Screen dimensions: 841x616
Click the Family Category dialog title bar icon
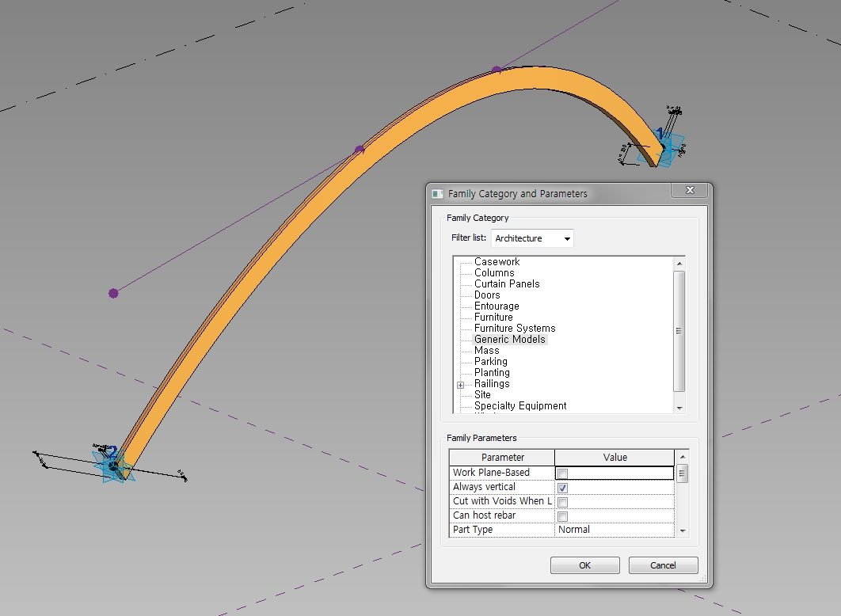coord(436,192)
